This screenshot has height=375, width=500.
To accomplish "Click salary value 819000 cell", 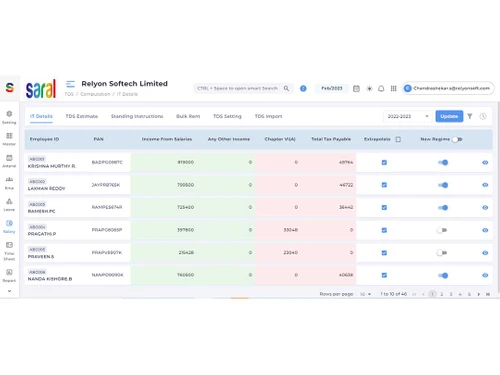I will click(x=186, y=162).
